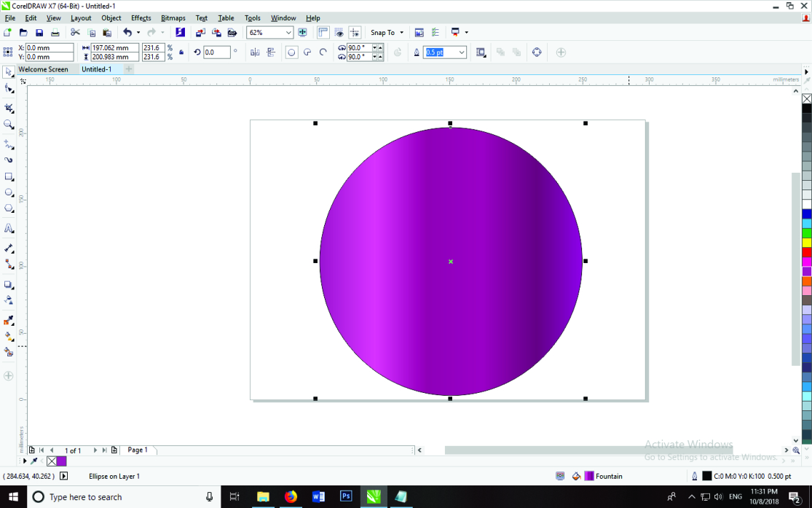Click the Import icon

pos(200,33)
